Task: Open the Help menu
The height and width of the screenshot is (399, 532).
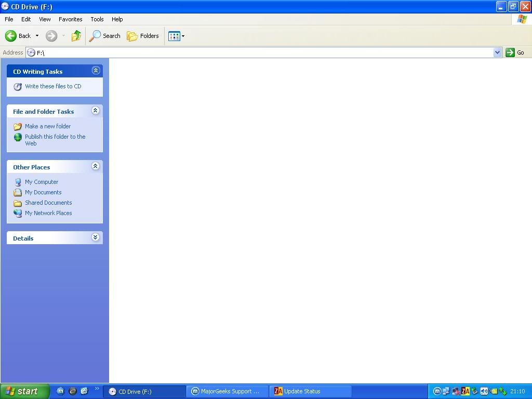Action: (117, 19)
